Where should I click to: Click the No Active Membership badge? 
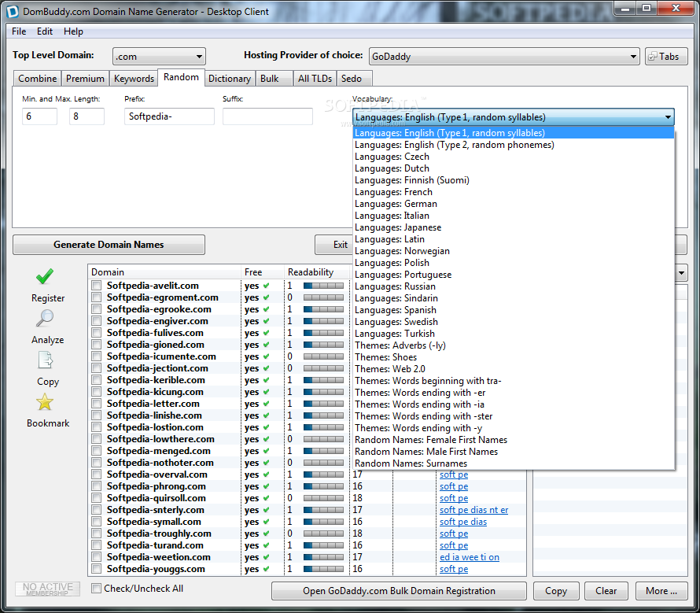pos(48,589)
